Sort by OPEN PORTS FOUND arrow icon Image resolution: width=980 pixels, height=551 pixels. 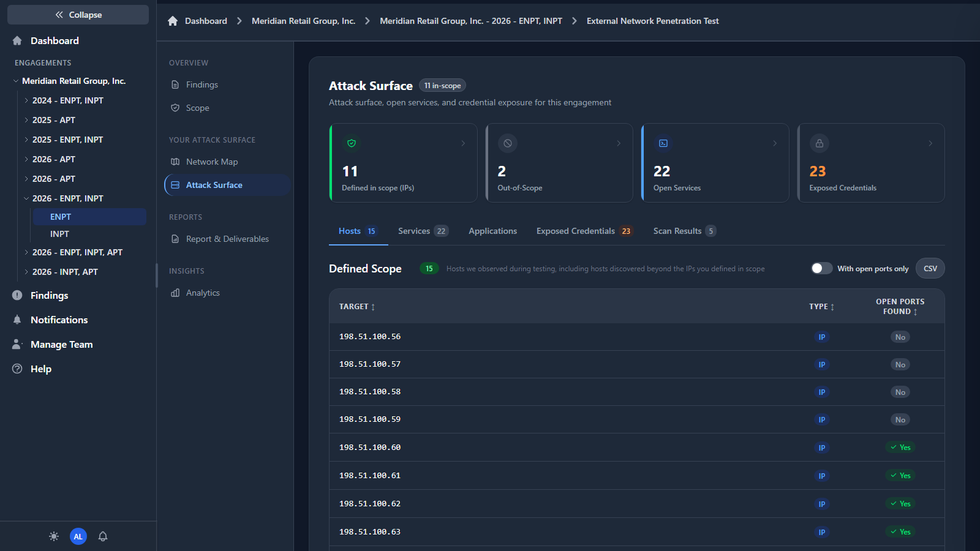[915, 312]
